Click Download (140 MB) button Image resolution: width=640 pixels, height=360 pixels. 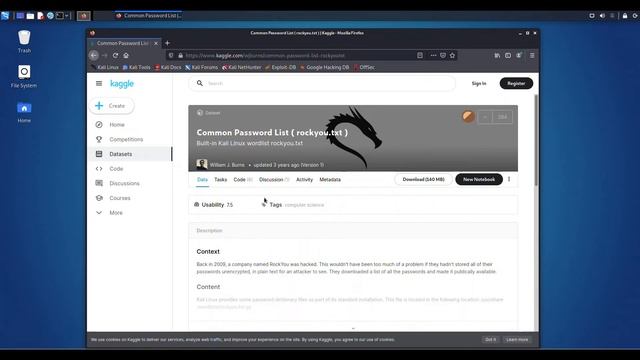423,179
